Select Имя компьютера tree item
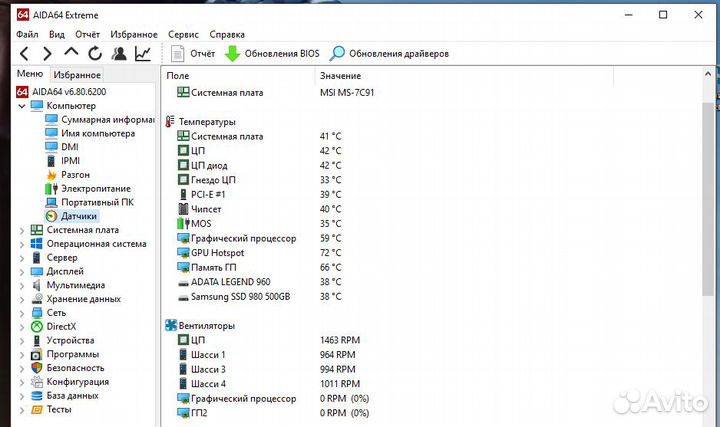Image resolution: width=720 pixels, height=427 pixels. point(90,134)
